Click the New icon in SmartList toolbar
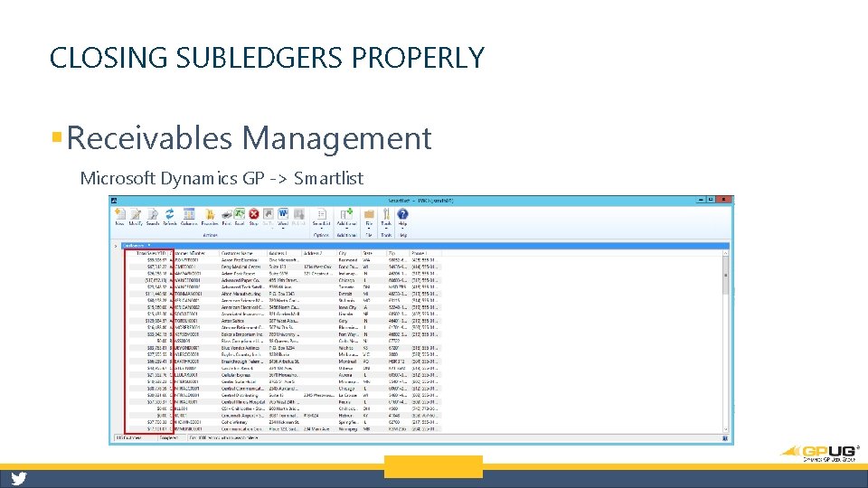Viewport: 868px width, 488px height. click(119, 215)
